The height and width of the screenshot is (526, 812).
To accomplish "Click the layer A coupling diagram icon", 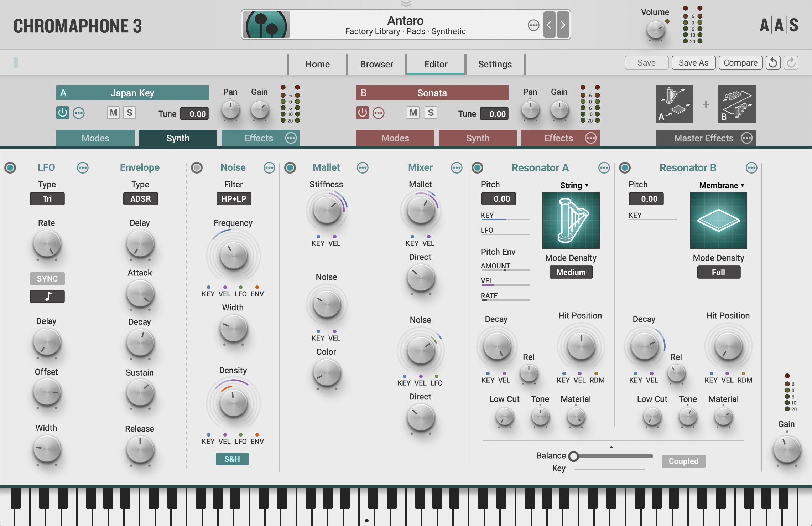I will [674, 104].
